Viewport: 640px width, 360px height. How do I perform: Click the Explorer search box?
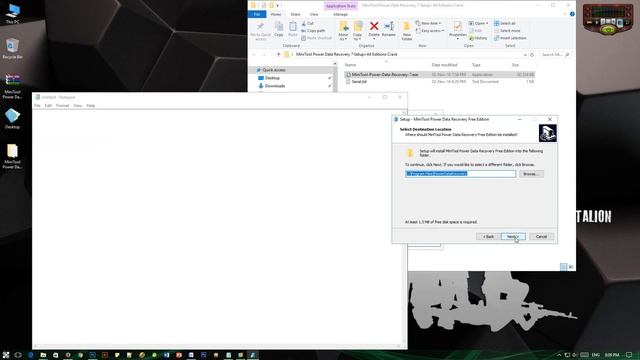(555, 54)
